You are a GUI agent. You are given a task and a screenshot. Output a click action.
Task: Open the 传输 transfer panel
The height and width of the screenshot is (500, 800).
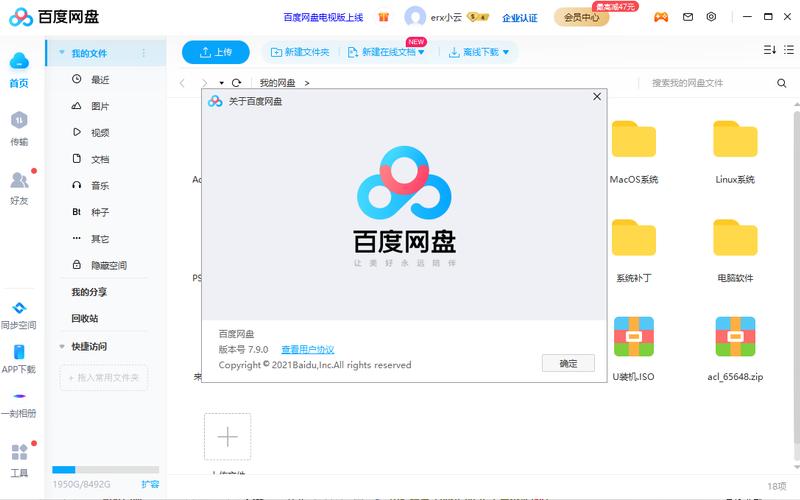[x=19, y=120]
